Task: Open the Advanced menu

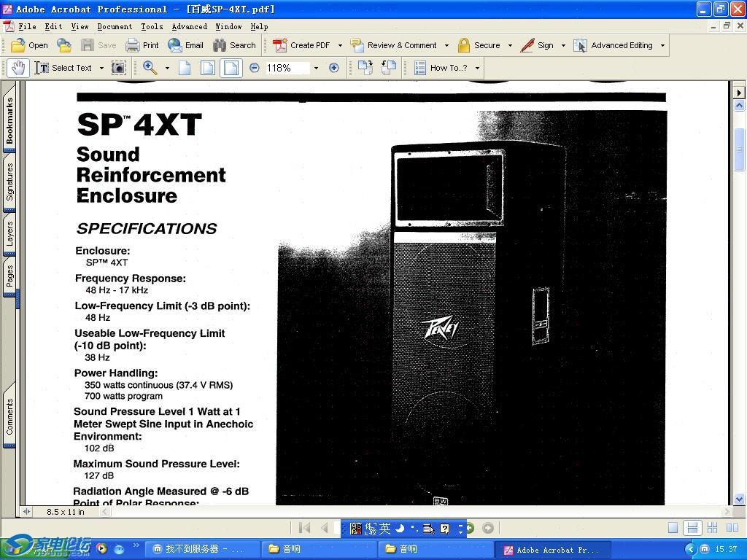Action: pos(189,26)
